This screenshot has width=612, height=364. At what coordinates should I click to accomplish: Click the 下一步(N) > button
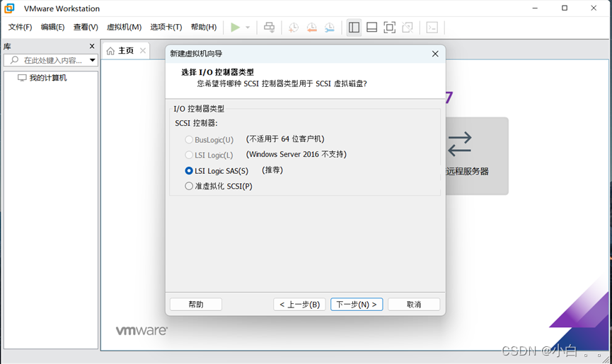coord(357,305)
